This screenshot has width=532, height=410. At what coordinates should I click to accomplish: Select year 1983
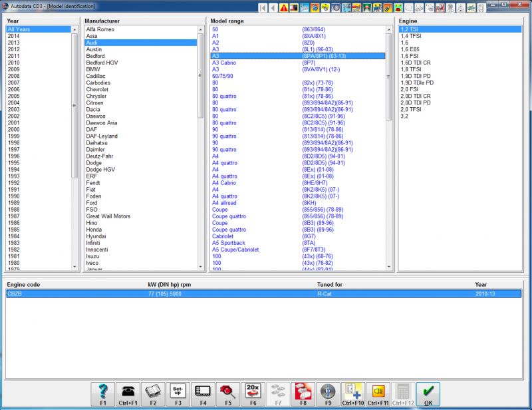click(x=39, y=243)
